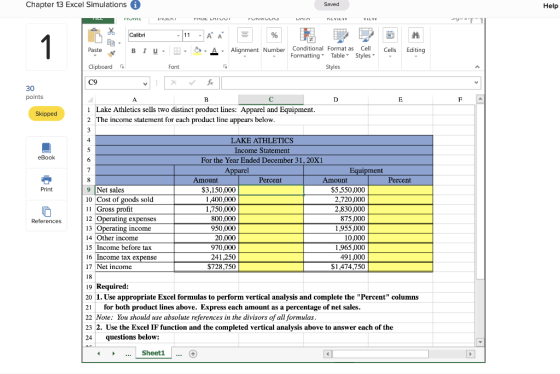
Task: Open Clipboard dialog launcher
Action: pos(122,66)
